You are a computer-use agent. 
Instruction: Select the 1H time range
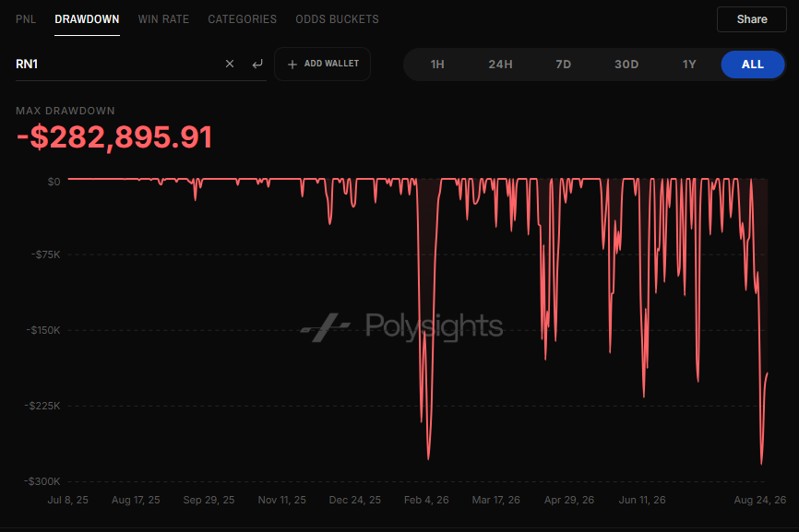click(x=437, y=65)
